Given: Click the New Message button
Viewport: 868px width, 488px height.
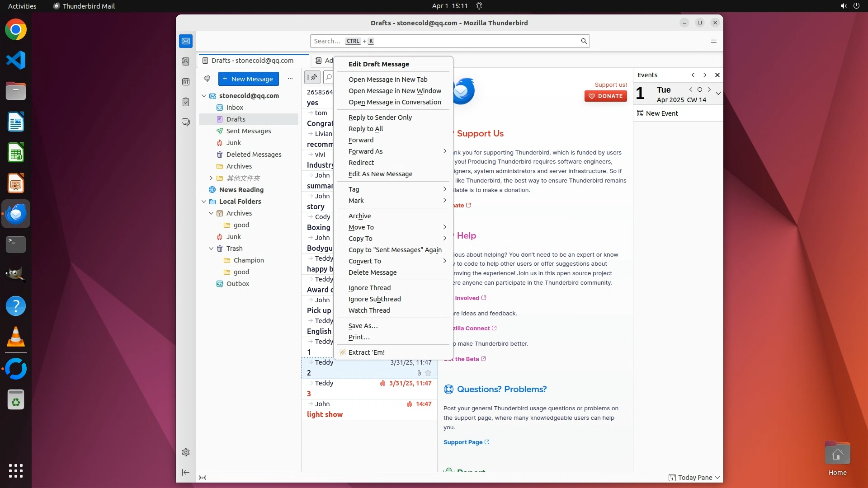Looking at the screenshot, I should pos(248,79).
